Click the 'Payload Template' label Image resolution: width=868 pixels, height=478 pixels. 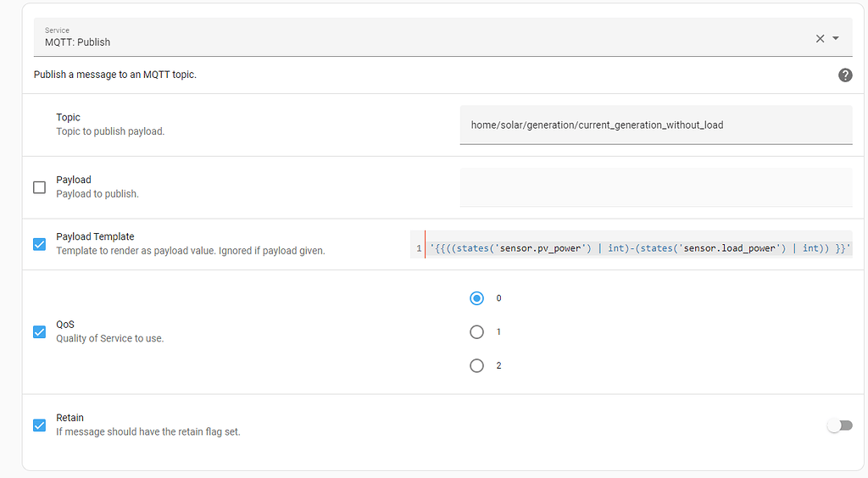(x=95, y=236)
